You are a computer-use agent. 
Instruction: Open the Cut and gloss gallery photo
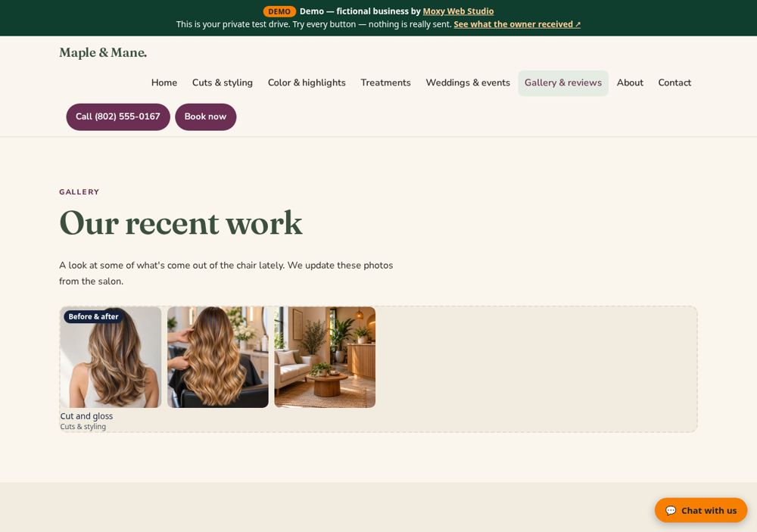click(x=111, y=357)
